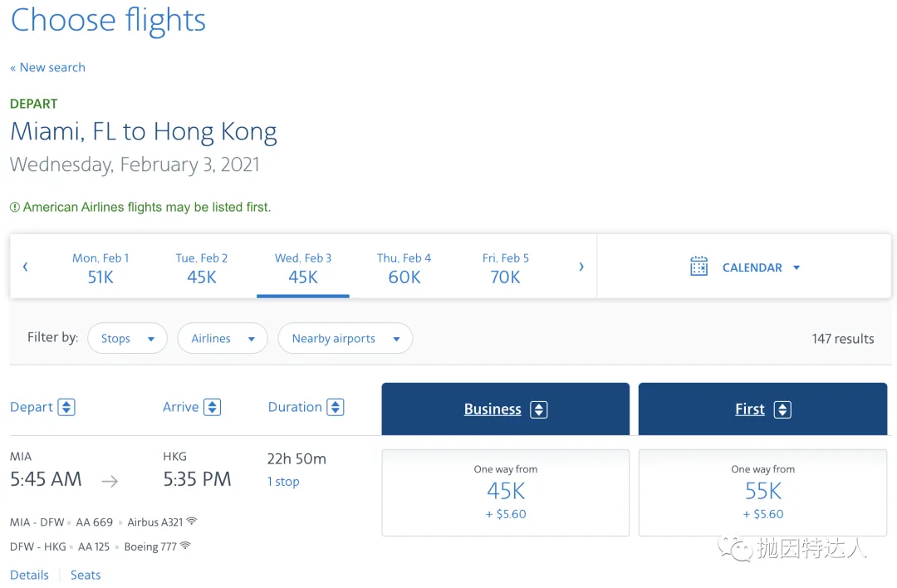
Task: Sort flights by departure time icon
Action: (66, 408)
